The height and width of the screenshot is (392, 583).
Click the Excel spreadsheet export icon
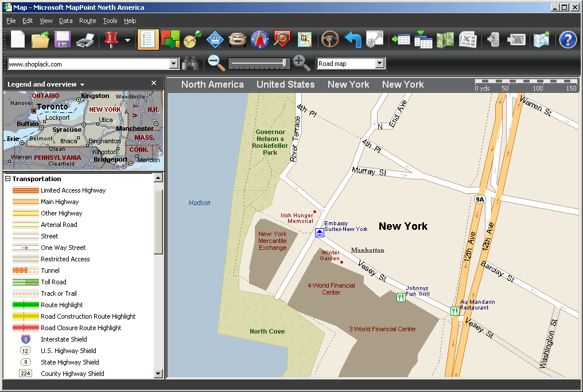click(468, 40)
